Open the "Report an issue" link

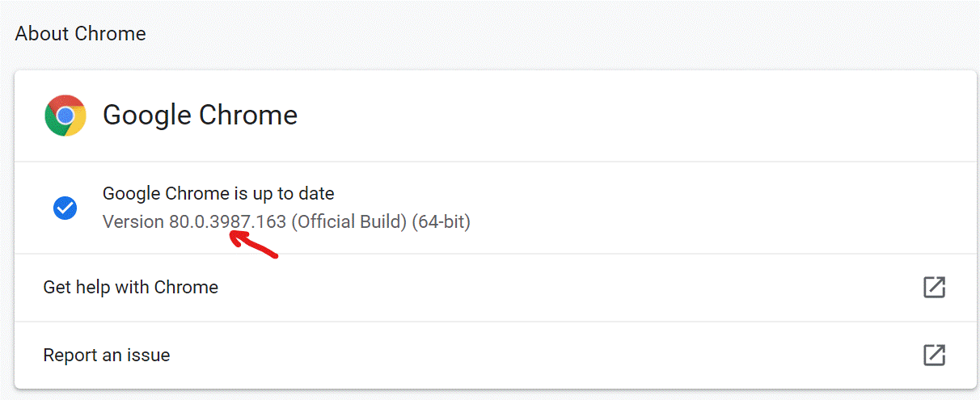pos(107,355)
